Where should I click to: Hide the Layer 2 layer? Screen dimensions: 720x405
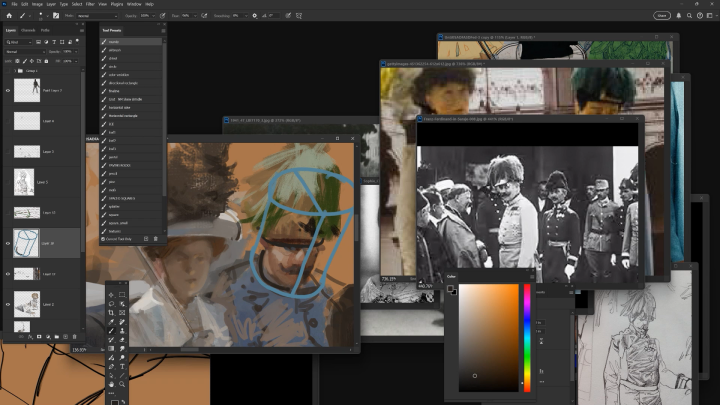point(8,304)
